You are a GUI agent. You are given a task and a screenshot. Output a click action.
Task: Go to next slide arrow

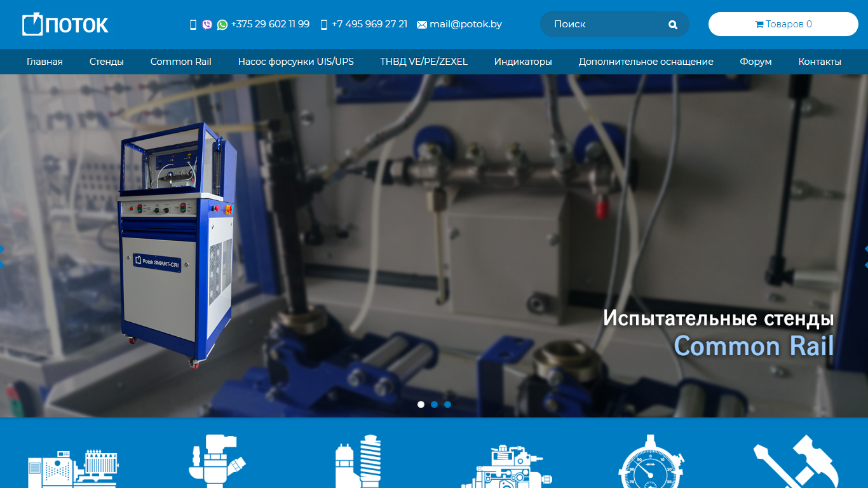click(865, 256)
